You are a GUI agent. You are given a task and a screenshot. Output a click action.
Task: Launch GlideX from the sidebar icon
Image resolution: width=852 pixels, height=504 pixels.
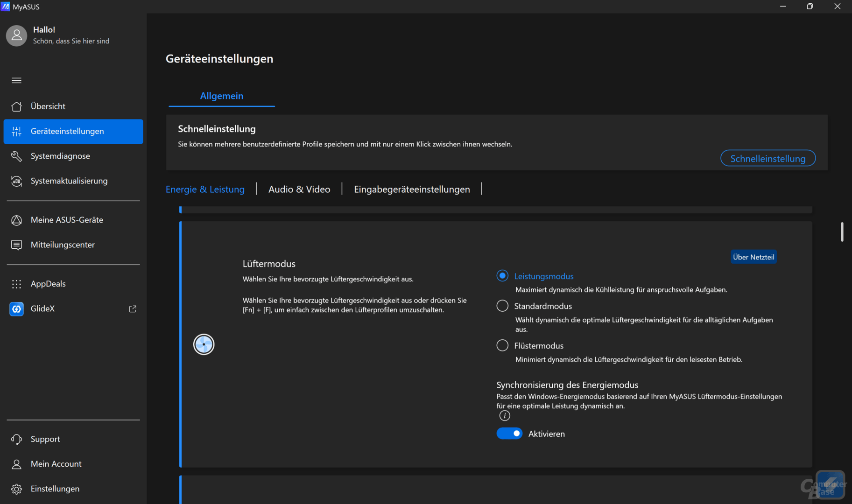point(16,308)
